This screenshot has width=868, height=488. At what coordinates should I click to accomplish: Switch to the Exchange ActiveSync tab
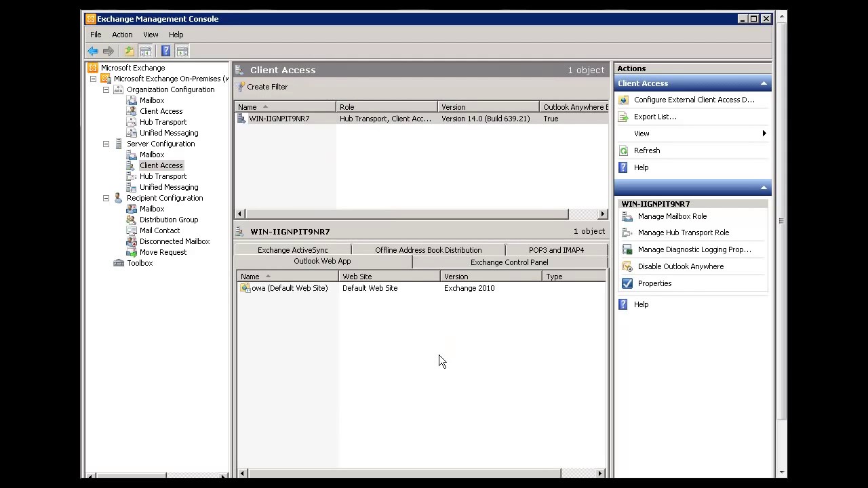pyautogui.click(x=292, y=250)
